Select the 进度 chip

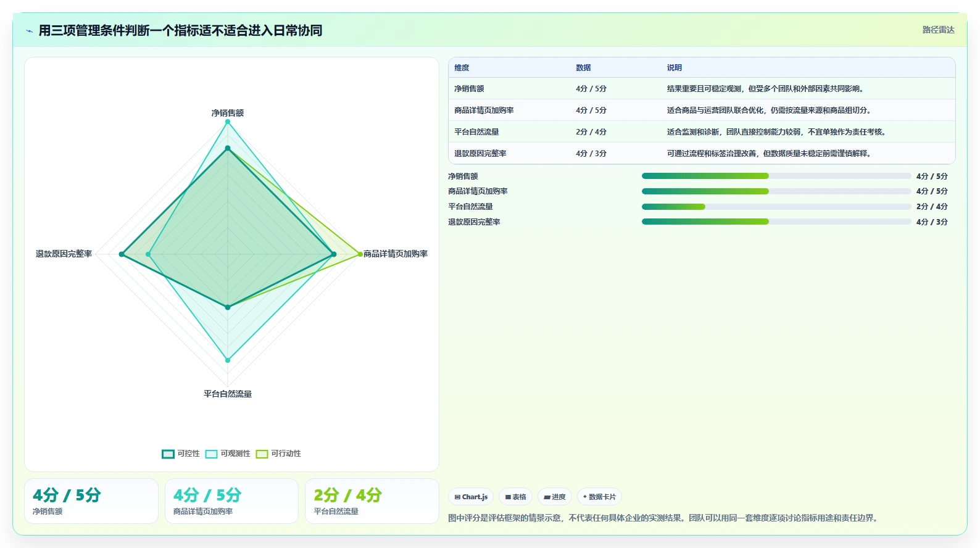(x=555, y=497)
